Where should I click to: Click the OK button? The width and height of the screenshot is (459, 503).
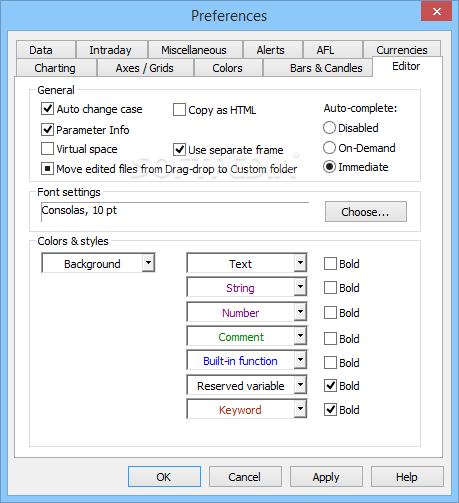pos(164,477)
